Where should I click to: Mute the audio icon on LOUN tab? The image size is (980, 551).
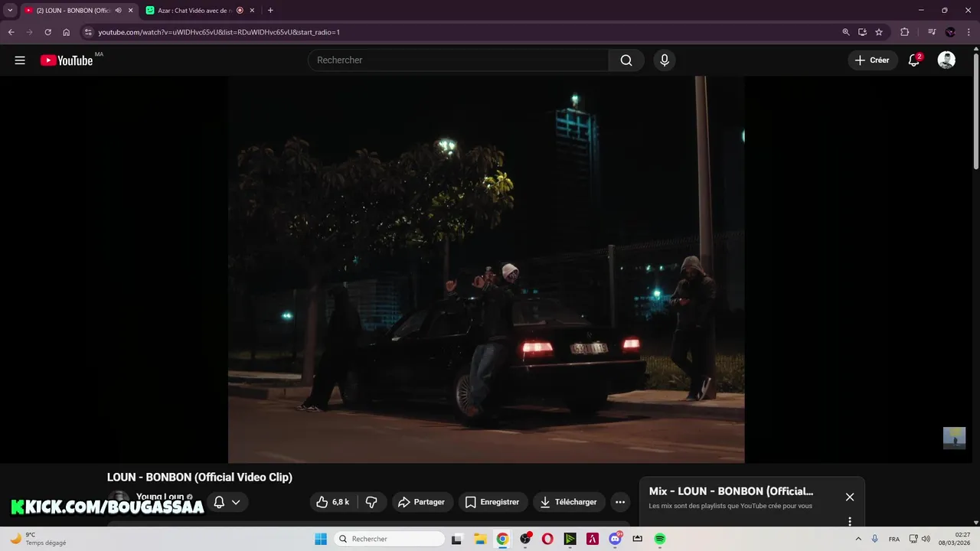118,11
